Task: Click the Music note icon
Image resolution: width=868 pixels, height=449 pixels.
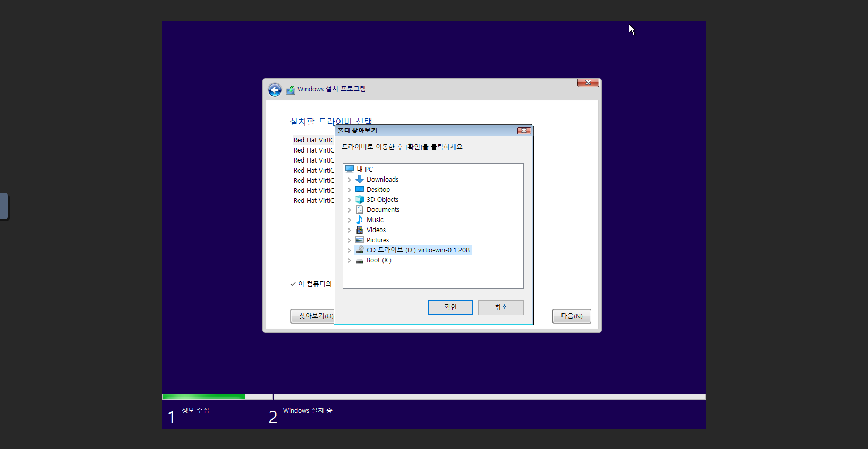Action: click(x=360, y=219)
